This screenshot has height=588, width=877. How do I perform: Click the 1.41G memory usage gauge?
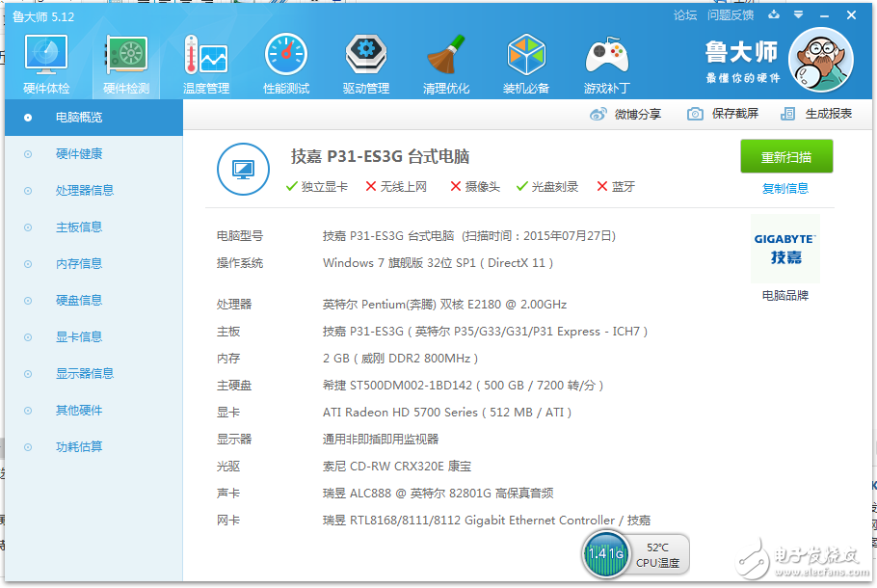tap(606, 554)
